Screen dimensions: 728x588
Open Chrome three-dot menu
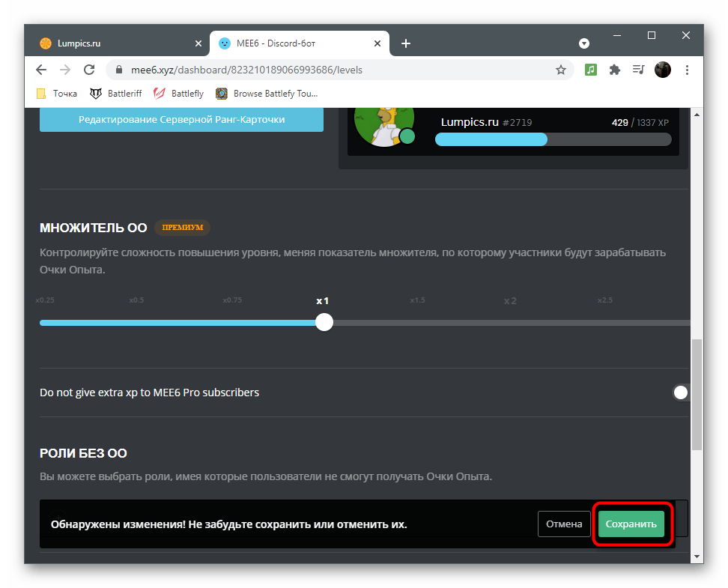685,70
